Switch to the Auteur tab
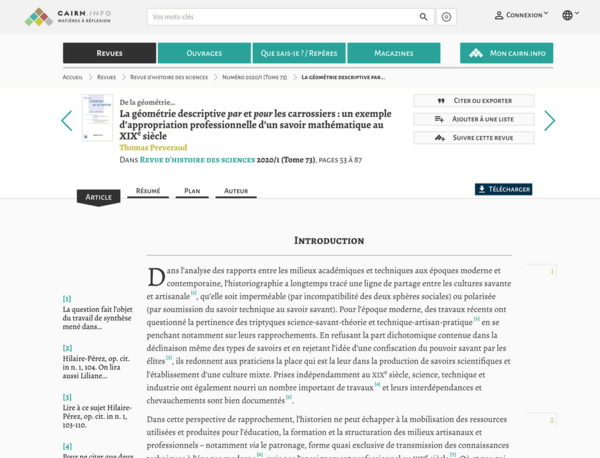 click(x=236, y=191)
